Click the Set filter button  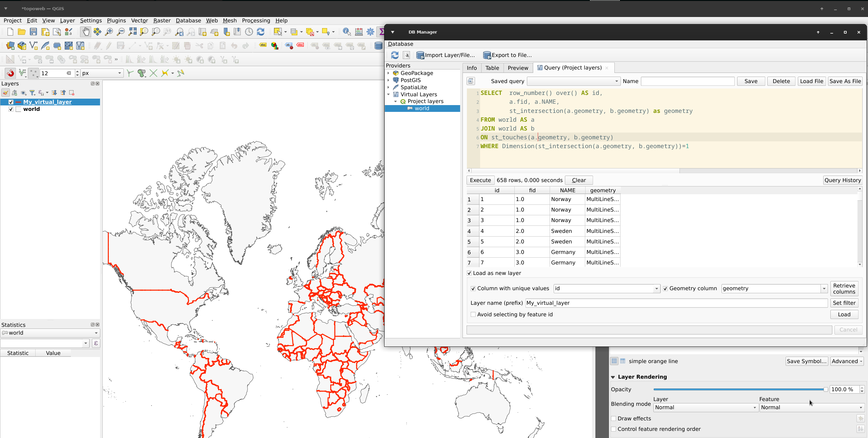(x=844, y=303)
